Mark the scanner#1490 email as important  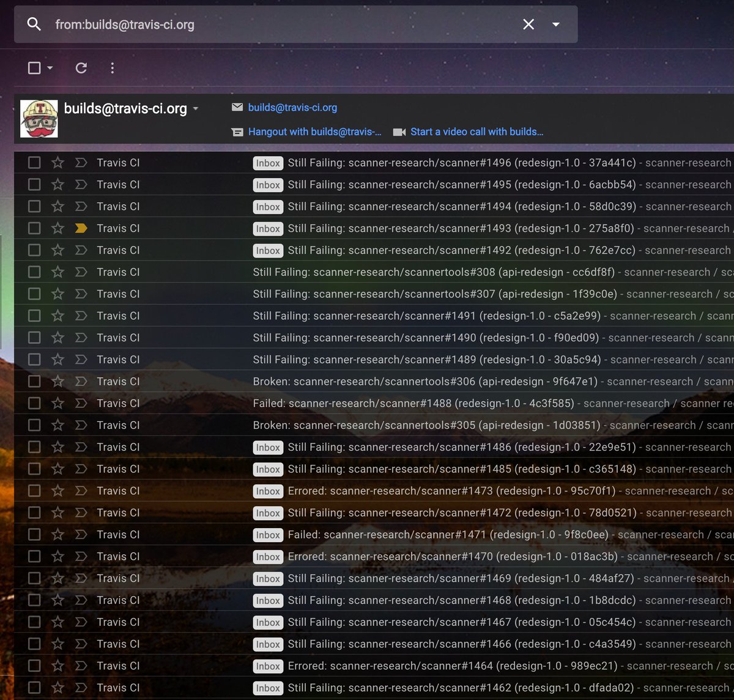pos(81,337)
